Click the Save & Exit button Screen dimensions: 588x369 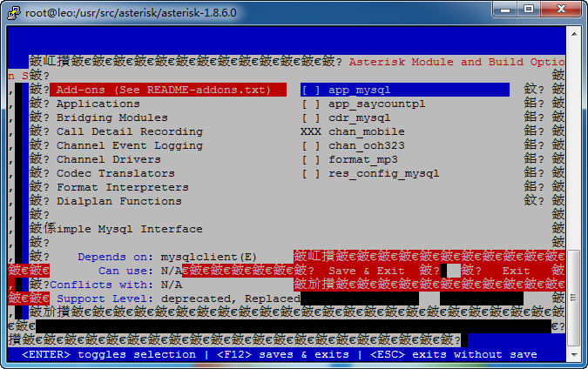pos(367,271)
